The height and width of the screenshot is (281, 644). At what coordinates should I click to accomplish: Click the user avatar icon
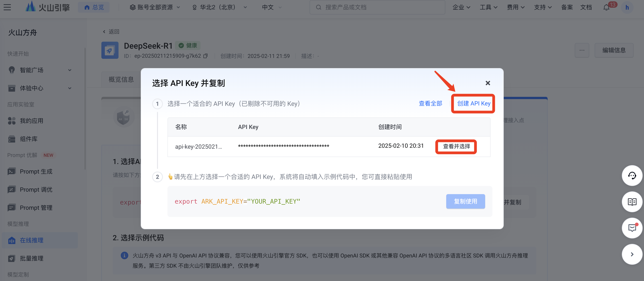point(627,7)
